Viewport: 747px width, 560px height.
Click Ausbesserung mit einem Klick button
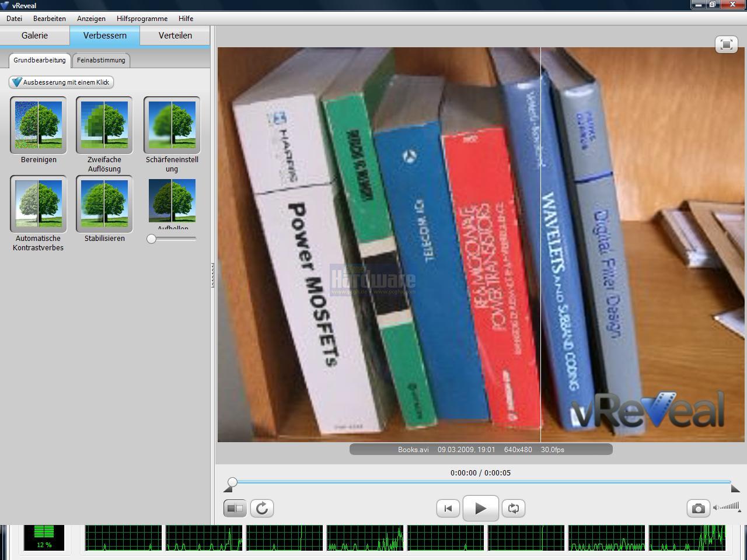[x=61, y=82]
